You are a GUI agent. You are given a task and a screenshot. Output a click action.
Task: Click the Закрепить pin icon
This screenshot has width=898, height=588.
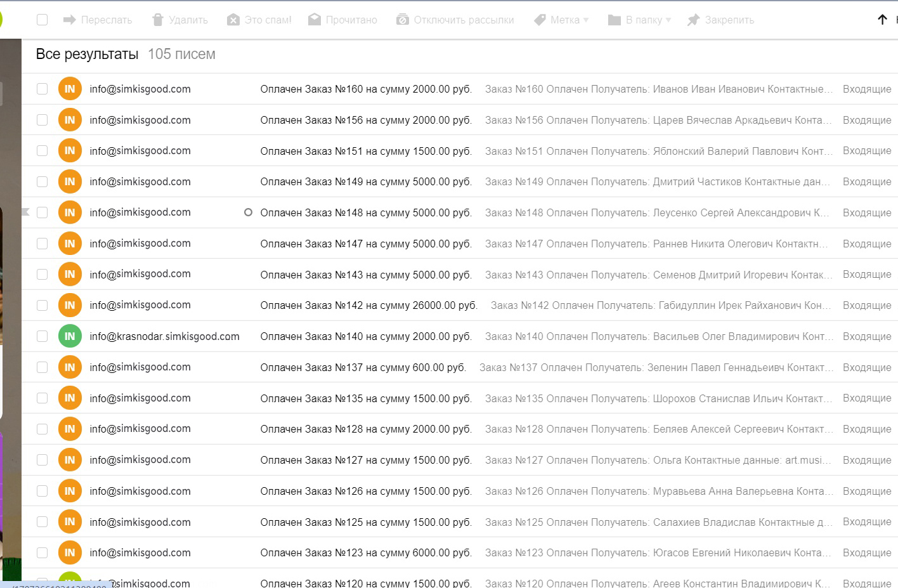693,20
